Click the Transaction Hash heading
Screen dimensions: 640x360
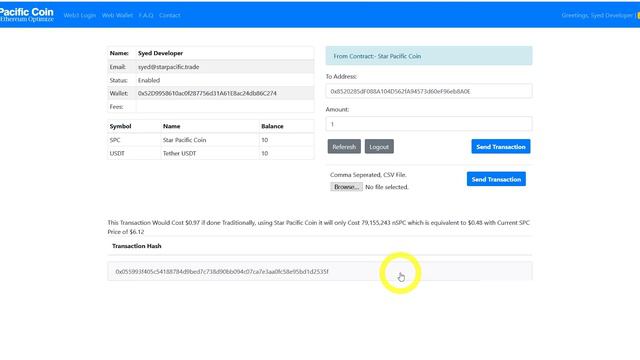(x=137, y=246)
